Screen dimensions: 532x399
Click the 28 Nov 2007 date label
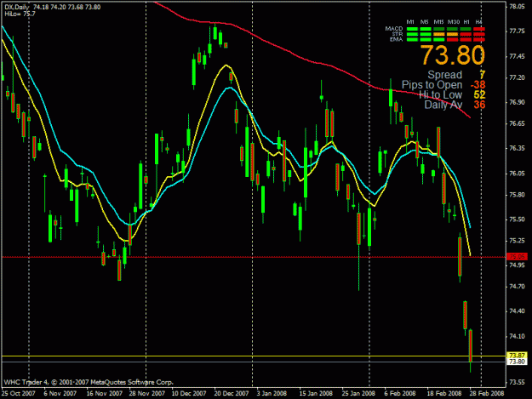(147, 393)
